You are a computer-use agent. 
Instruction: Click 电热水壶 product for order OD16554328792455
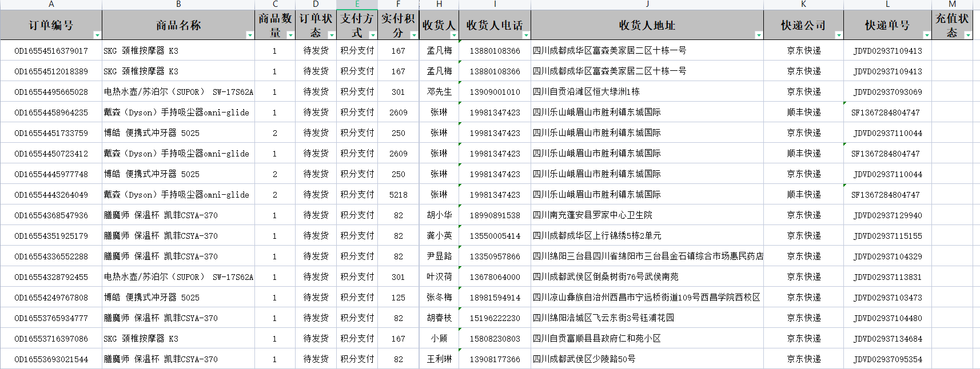tap(178, 277)
